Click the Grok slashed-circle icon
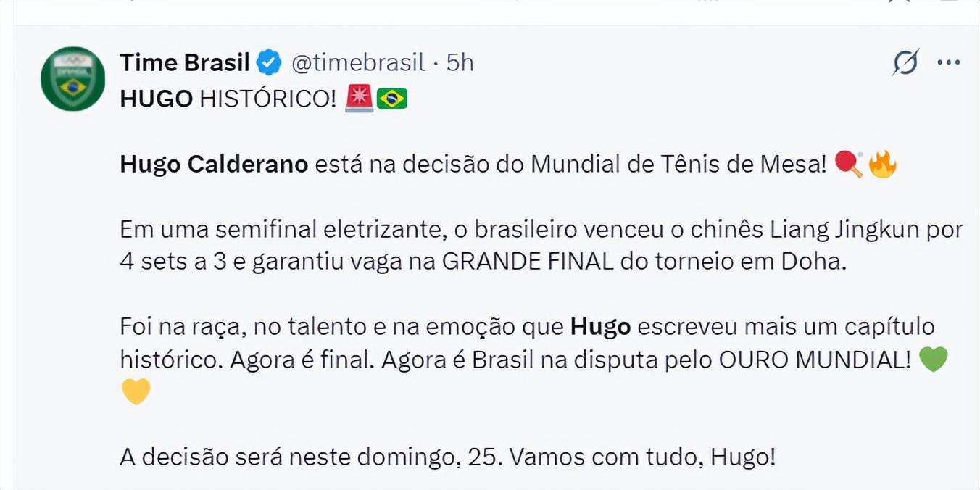 click(905, 63)
